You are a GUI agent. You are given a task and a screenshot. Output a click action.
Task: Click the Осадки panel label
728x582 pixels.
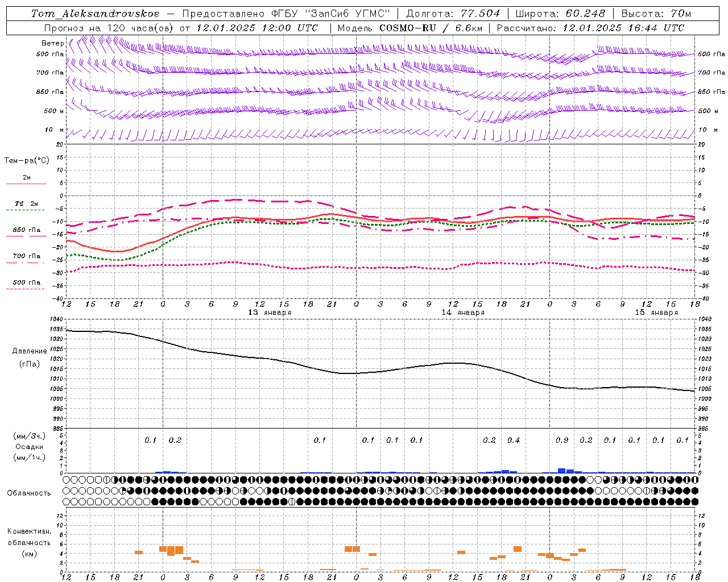click(x=30, y=447)
